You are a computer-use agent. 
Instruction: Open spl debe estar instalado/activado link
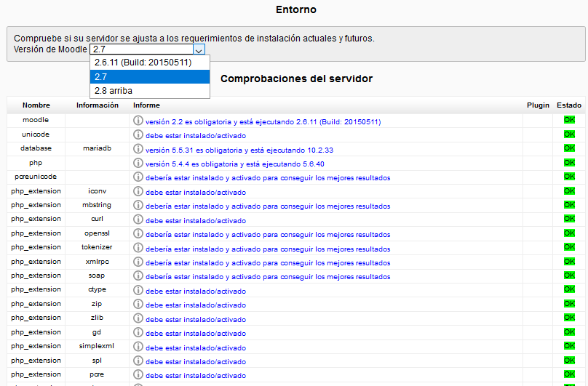tap(196, 362)
